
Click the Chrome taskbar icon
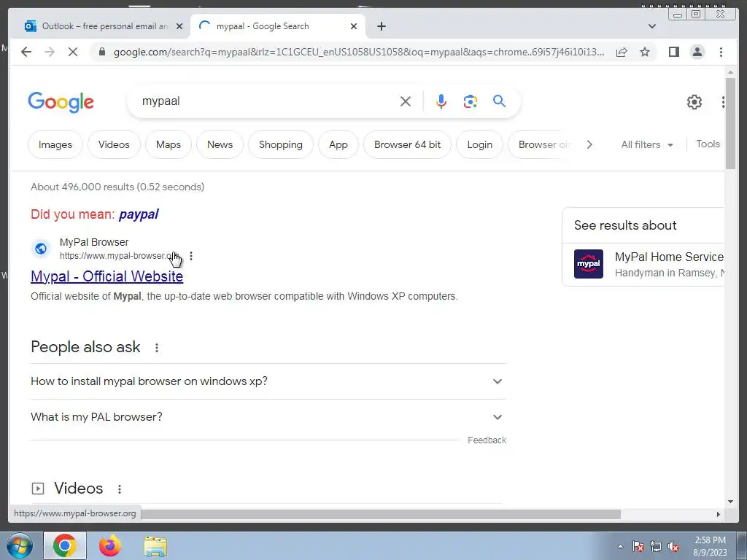click(65, 545)
